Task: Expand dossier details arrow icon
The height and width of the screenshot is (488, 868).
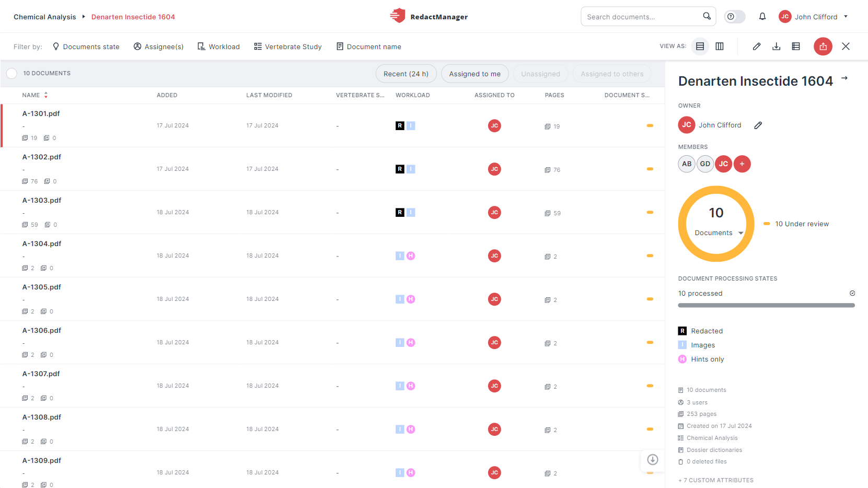Action: pos(844,78)
